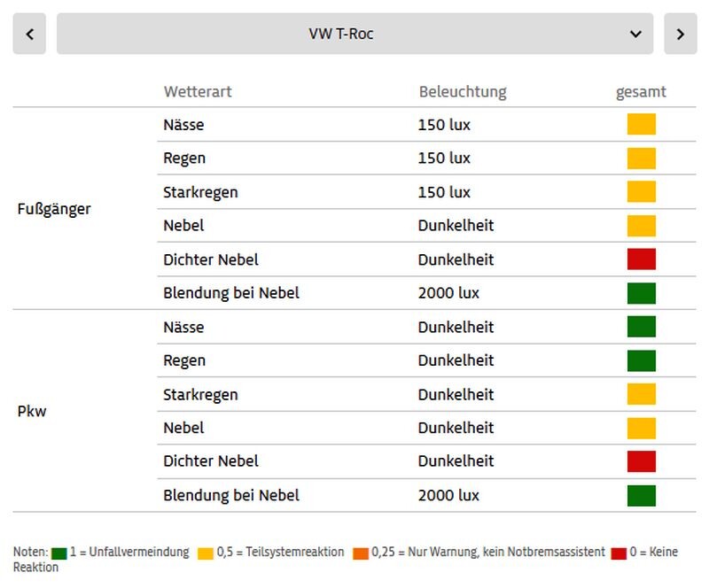
Task: Click the Wetterart column header
Action: tap(198, 92)
